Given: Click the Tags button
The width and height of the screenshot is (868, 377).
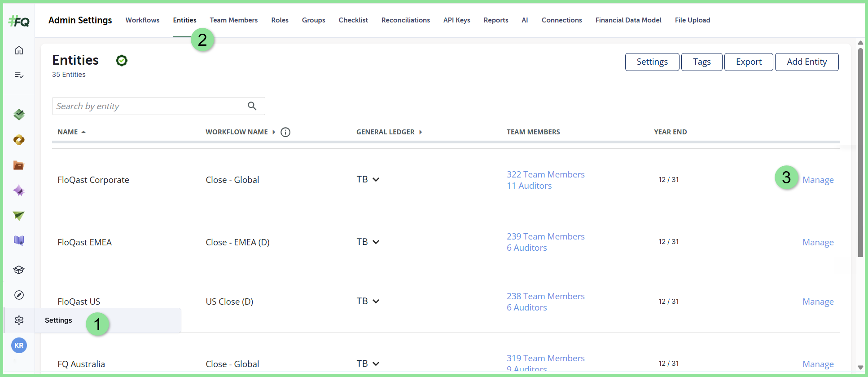Looking at the screenshot, I should (702, 62).
